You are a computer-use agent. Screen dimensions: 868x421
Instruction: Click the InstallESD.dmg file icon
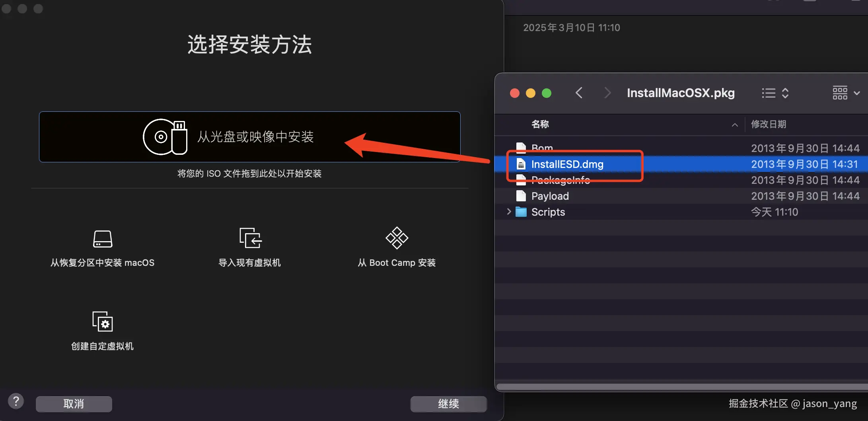(521, 164)
